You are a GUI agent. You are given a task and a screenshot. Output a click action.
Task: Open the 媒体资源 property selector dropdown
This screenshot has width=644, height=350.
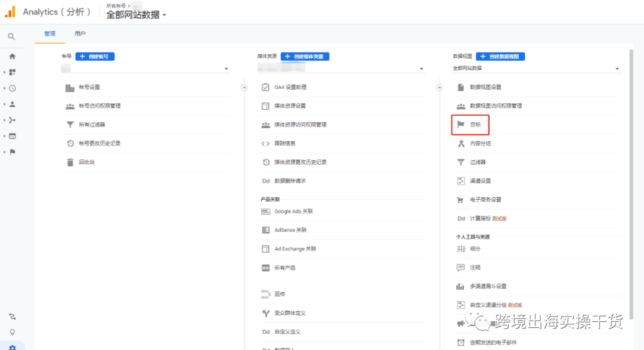[x=340, y=67]
